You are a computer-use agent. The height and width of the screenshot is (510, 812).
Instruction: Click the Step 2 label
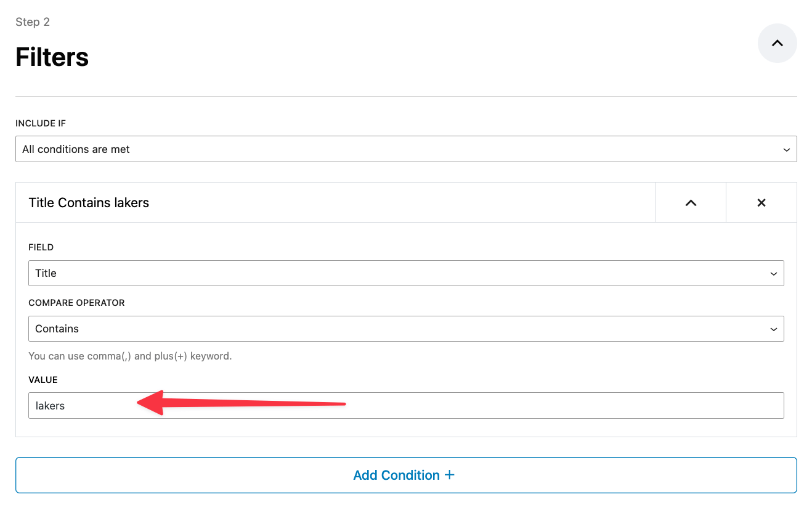[33, 22]
